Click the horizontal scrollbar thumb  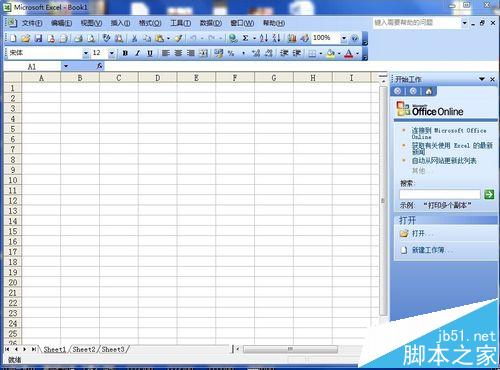tap(290, 349)
